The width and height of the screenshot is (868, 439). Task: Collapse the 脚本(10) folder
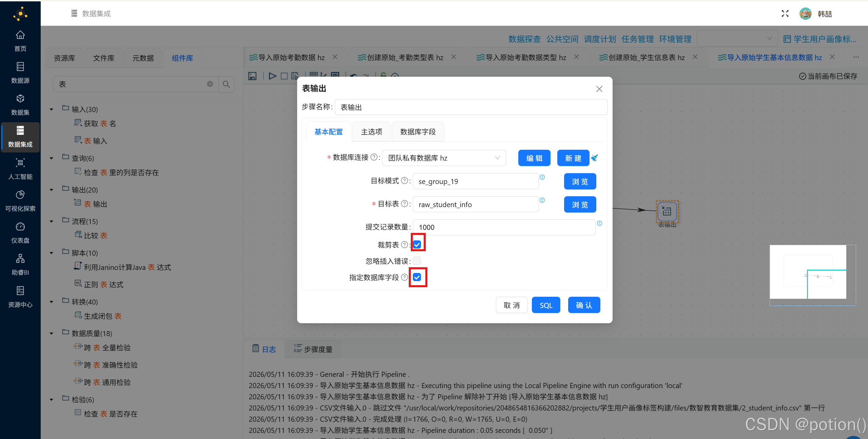[x=52, y=253]
